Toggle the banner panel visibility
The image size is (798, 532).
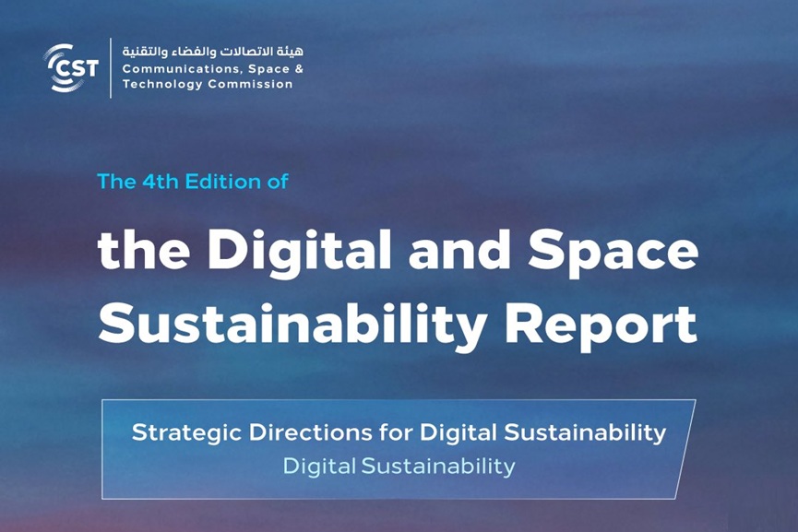click(x=399, y=446)
